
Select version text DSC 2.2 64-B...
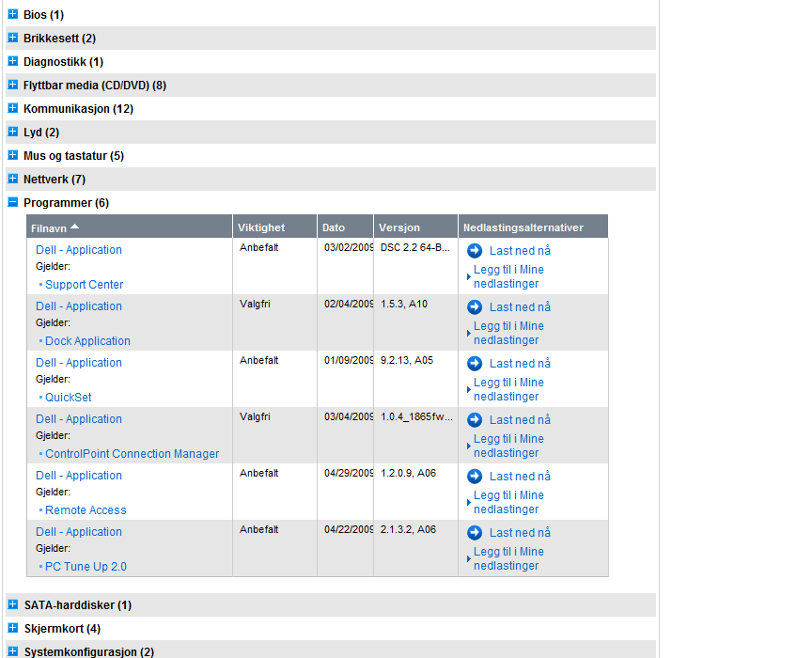click(414, 247)
